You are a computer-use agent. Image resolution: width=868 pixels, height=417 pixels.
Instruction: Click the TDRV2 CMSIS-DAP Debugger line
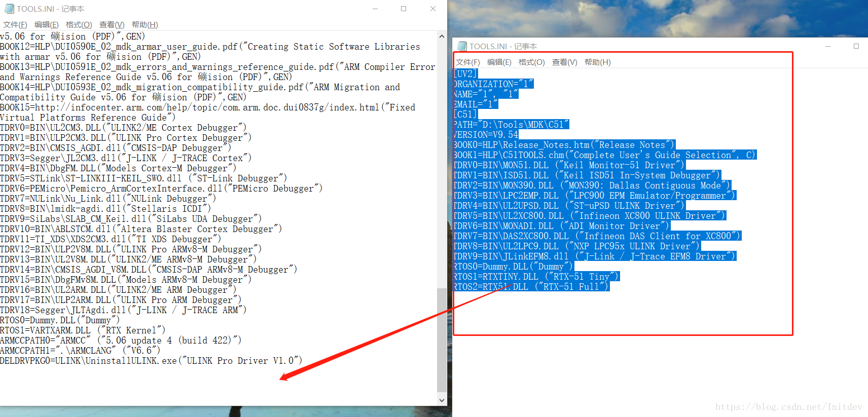(116, 148)
